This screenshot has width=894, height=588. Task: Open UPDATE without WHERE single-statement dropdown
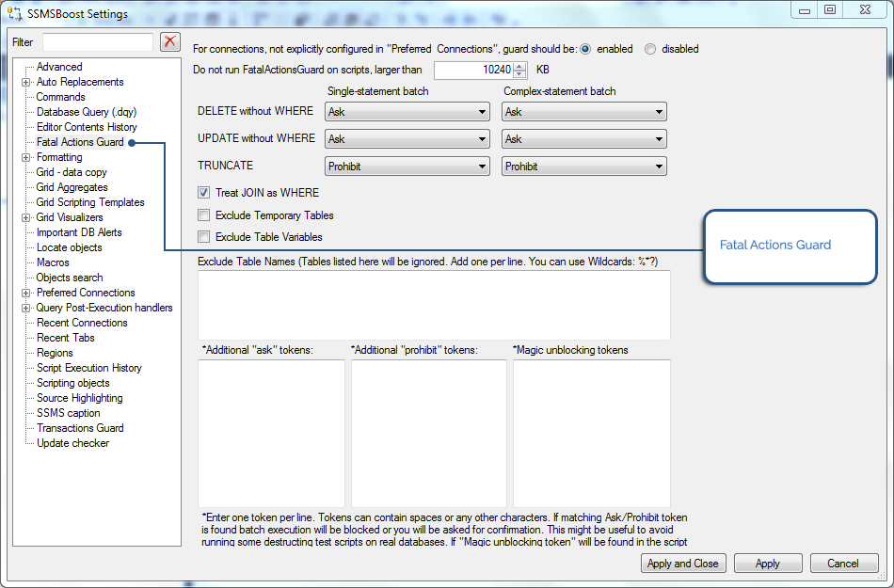tap(407, 139)
